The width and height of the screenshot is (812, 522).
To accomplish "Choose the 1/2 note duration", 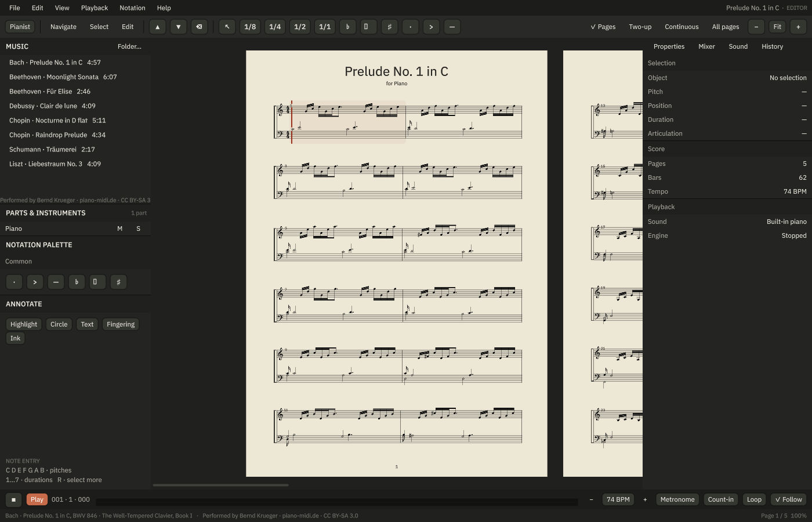I will click(x=300, y=27).
